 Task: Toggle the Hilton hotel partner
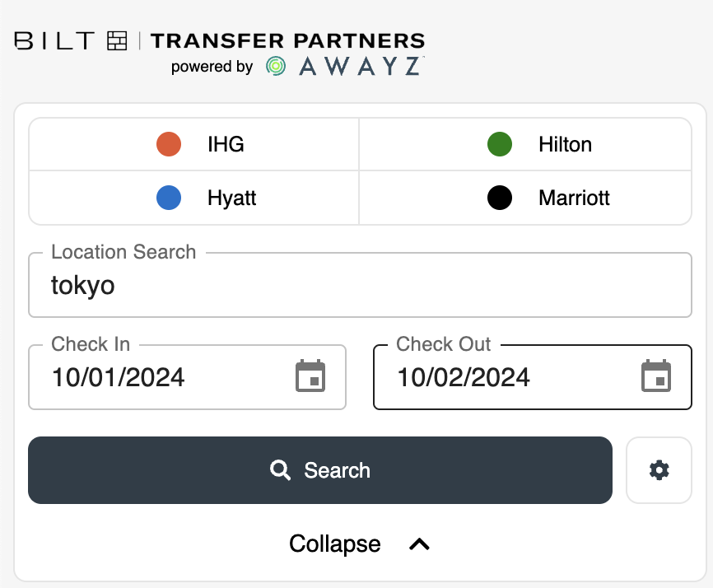coord(524,144)
